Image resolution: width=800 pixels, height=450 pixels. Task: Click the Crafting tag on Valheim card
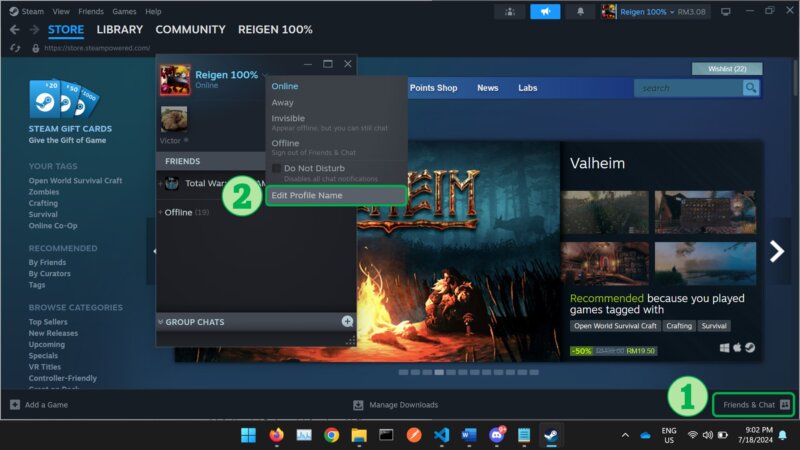point(679,326)
